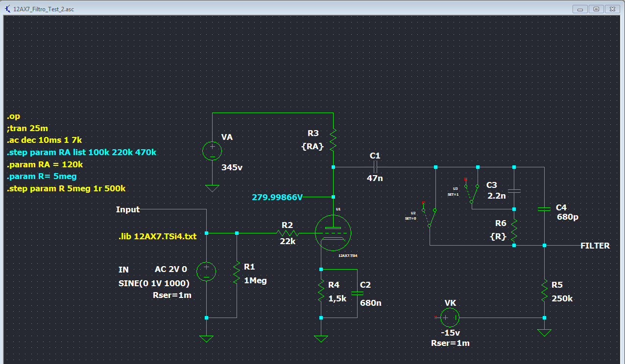
Task: Select the R2 22k grid resistor
Action: tap(287, 233)
